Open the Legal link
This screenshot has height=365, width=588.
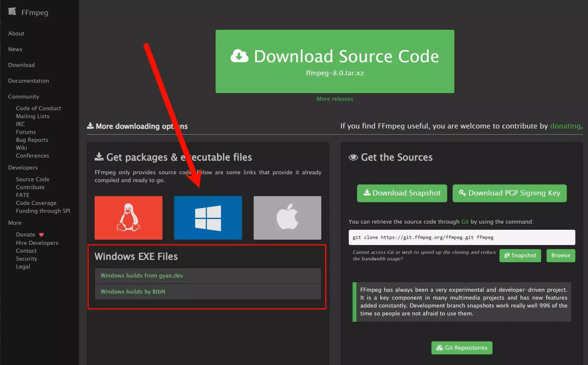pos(23,267)
